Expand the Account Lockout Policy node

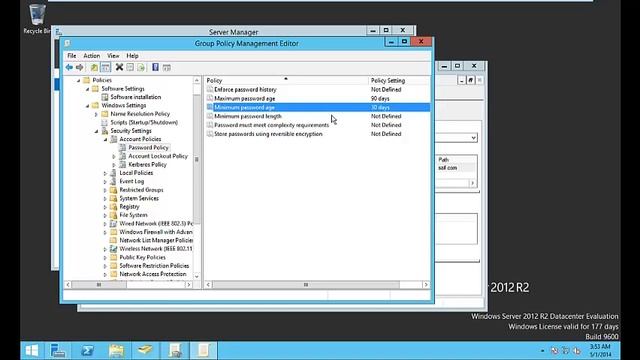tap(114, 156)
